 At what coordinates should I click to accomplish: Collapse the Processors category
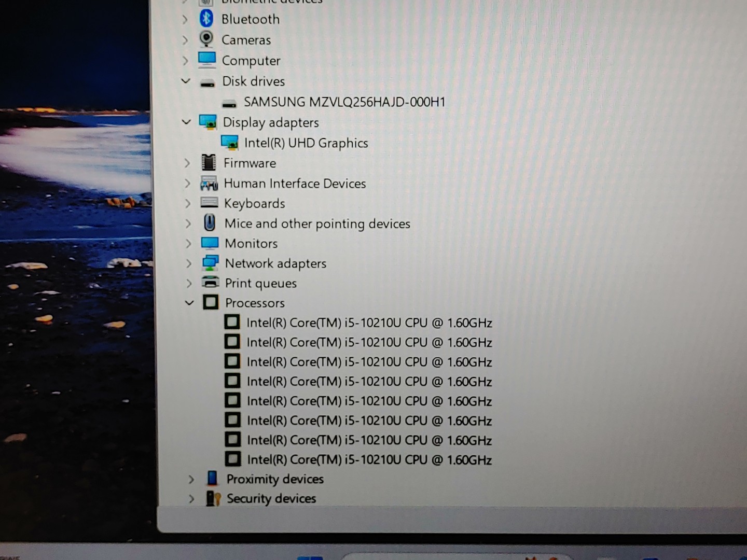point(189,302)
